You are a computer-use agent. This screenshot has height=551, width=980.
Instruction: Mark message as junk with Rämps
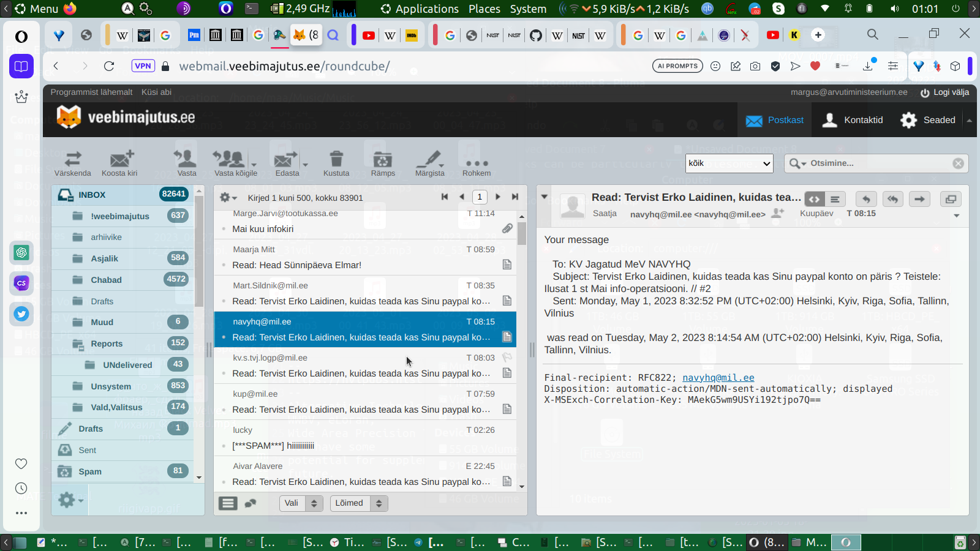click(383, 163)
